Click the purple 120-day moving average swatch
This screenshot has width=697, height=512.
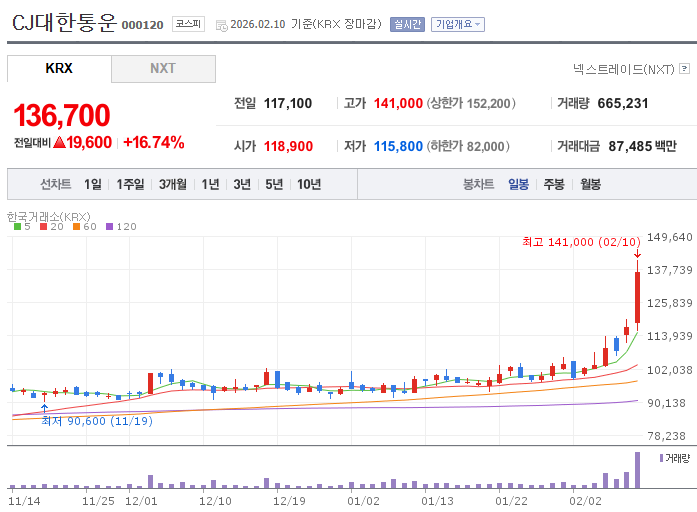109,227
